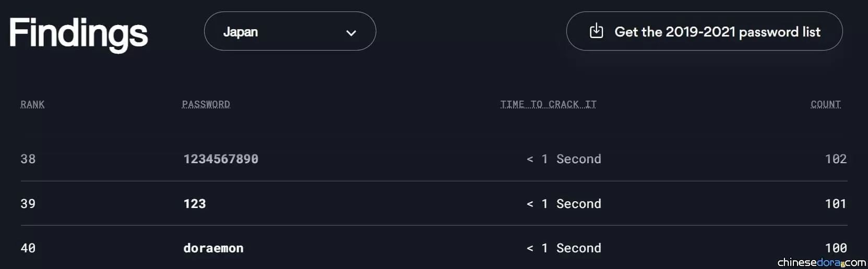Screen dimensions: 868x269
Task: Click the download icon in password list button
Action: (596, 31)
